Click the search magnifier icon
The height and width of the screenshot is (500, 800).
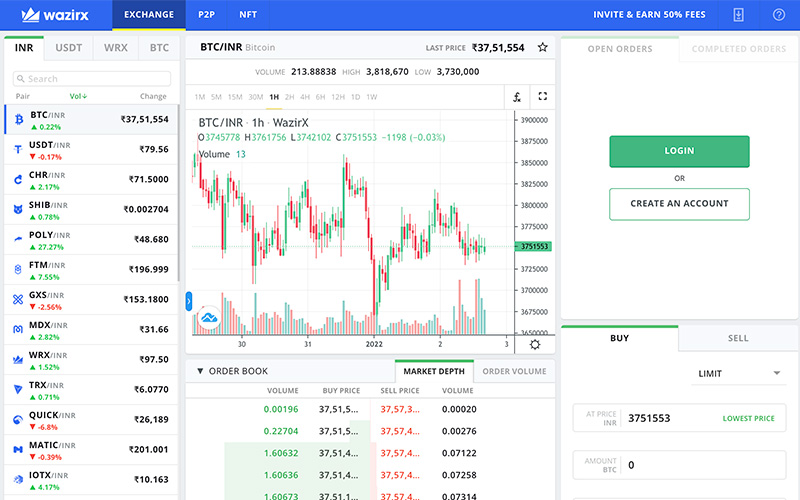point(21,79)
